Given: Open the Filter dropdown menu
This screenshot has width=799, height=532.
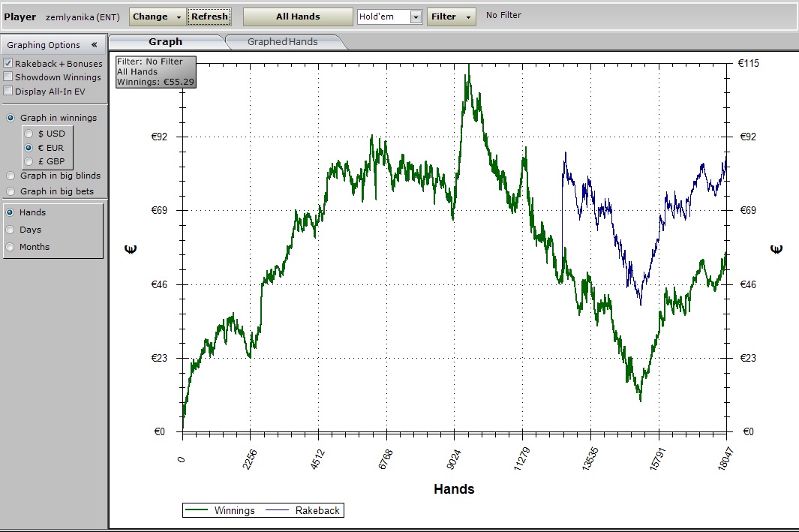Looking at the screenshot, I should point(451,17).
